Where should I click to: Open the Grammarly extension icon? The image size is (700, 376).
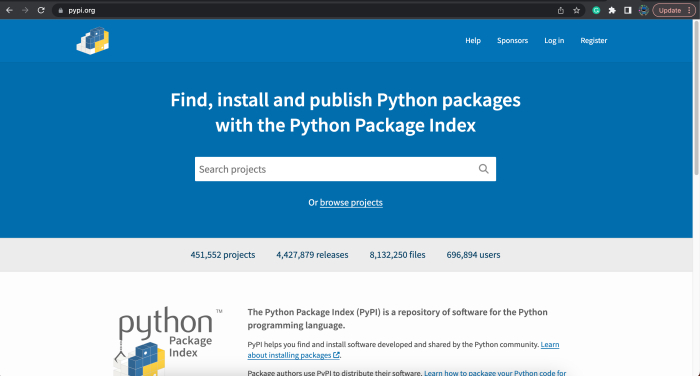pos(596,10)
